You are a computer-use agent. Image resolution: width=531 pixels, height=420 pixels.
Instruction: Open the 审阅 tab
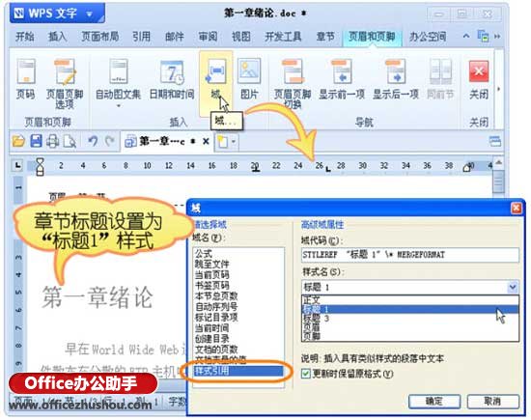point(208,37)
